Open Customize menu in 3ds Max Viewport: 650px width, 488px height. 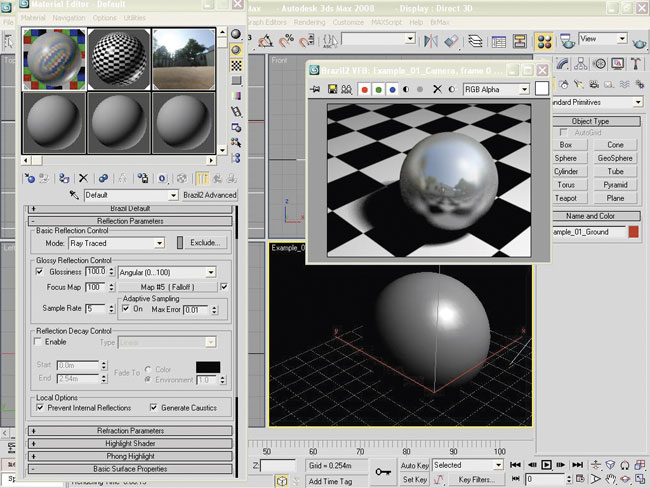coord(348,22)
